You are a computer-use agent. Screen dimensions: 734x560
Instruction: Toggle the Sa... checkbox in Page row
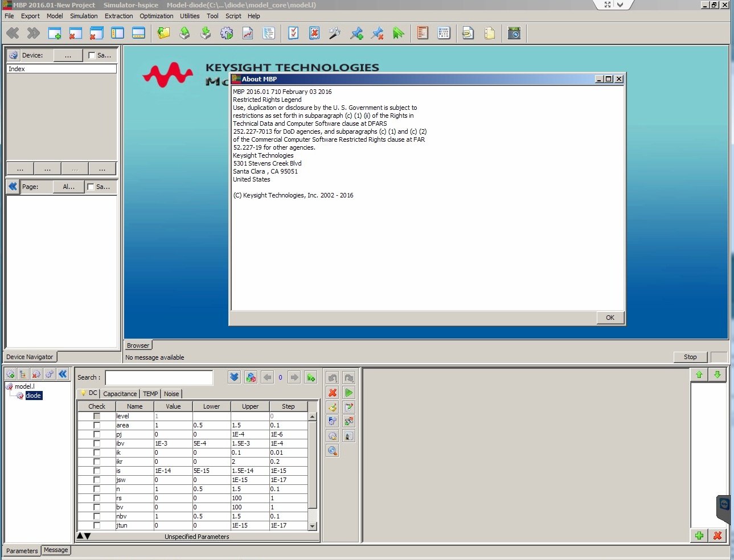tap(91, 187)
